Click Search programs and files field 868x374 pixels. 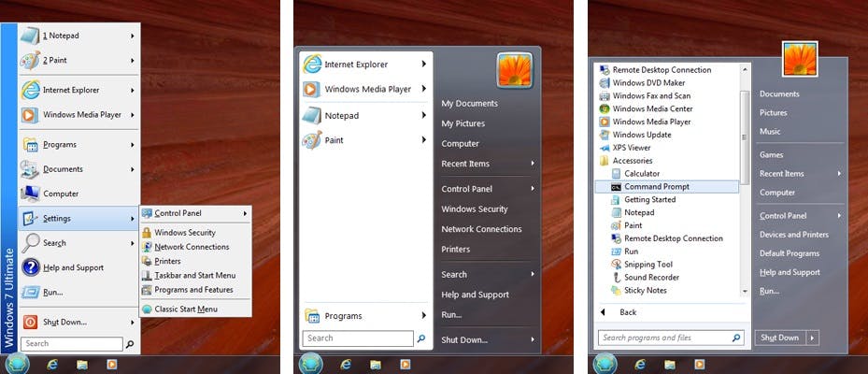(670, 338)
